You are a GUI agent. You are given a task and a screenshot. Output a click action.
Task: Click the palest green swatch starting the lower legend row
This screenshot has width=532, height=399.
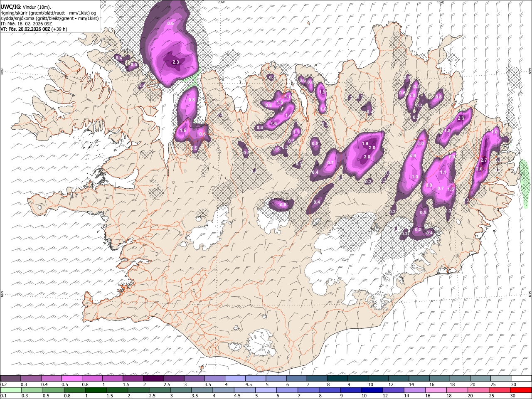tap(11, 390)
